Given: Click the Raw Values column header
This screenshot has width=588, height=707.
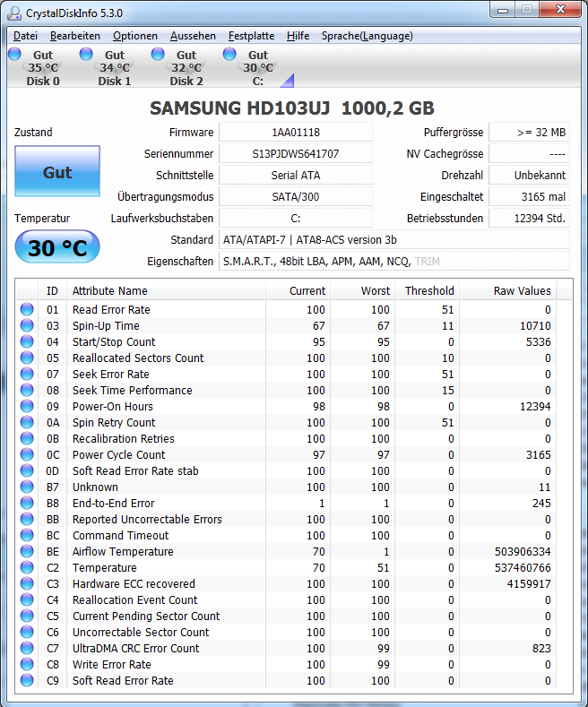Looking at the screenshot, I should (508, 291).
